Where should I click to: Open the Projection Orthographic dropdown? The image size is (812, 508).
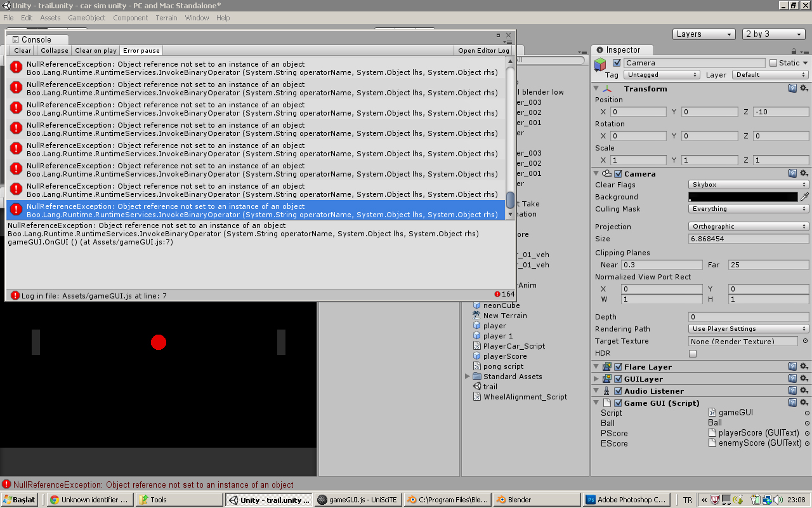(749, 227)
